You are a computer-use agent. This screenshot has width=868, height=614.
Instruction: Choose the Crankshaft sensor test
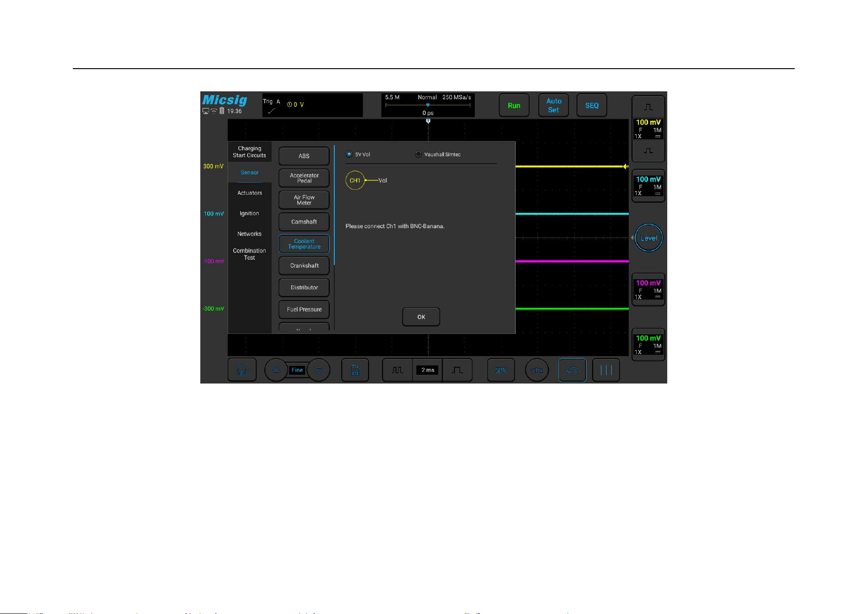[304, 266]
